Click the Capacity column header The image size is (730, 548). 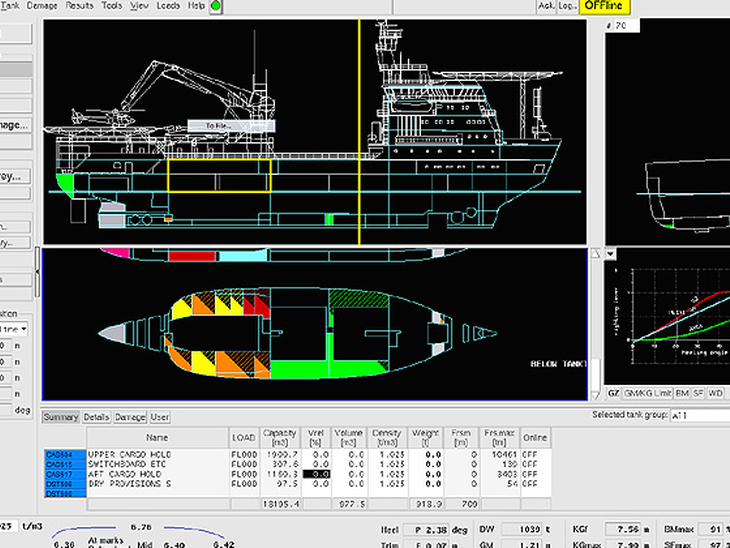tap(280, 438)
